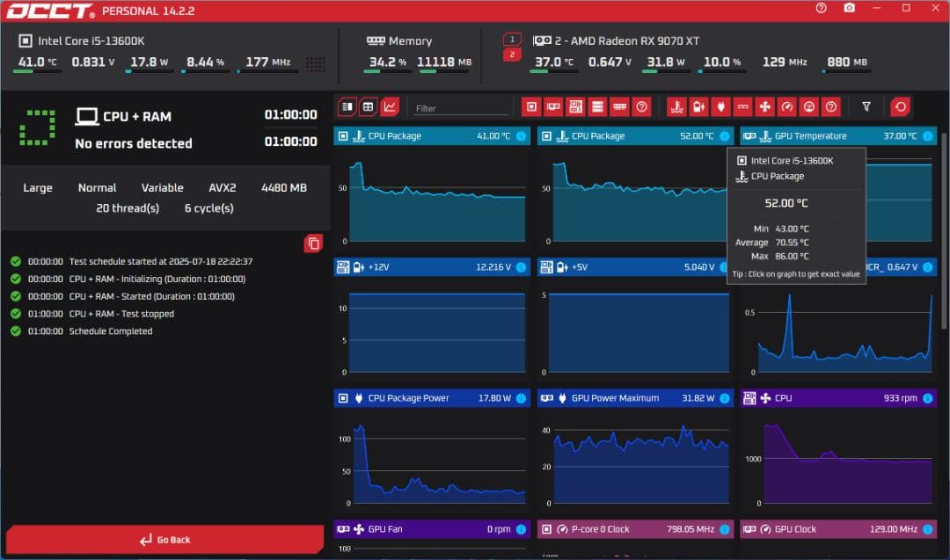Toggle the temperature sensor type filter
950x560 pixels.
tap(676, 107)
